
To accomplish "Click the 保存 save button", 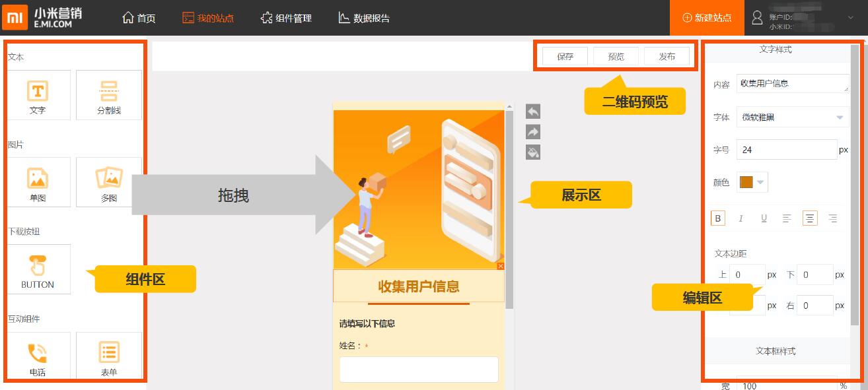I will point(565,57).
